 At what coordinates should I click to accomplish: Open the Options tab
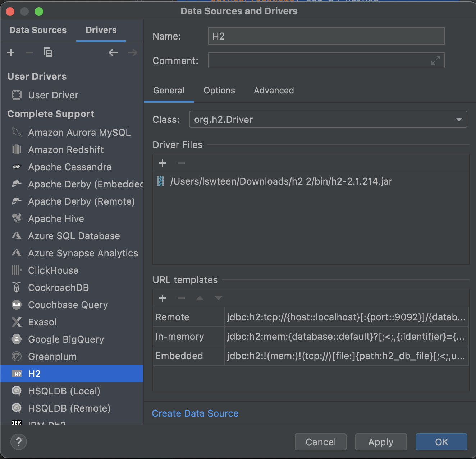point(219,91)
